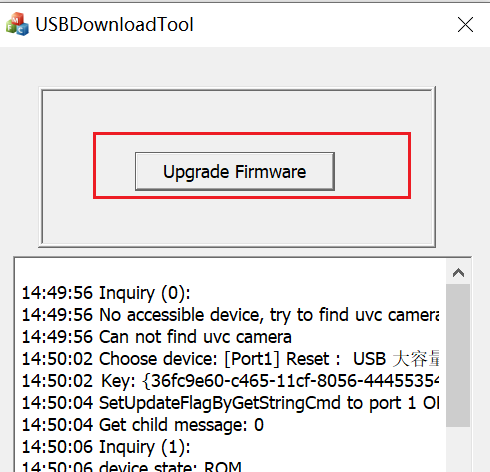Click the USBDownloadTool title text

coord(114,25)
